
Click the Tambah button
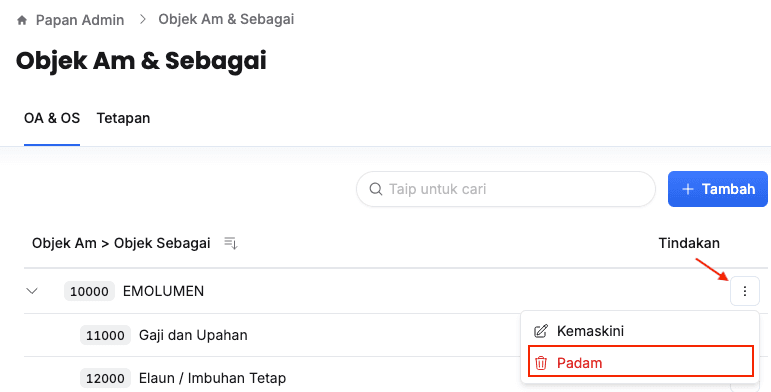coord(717,189)
